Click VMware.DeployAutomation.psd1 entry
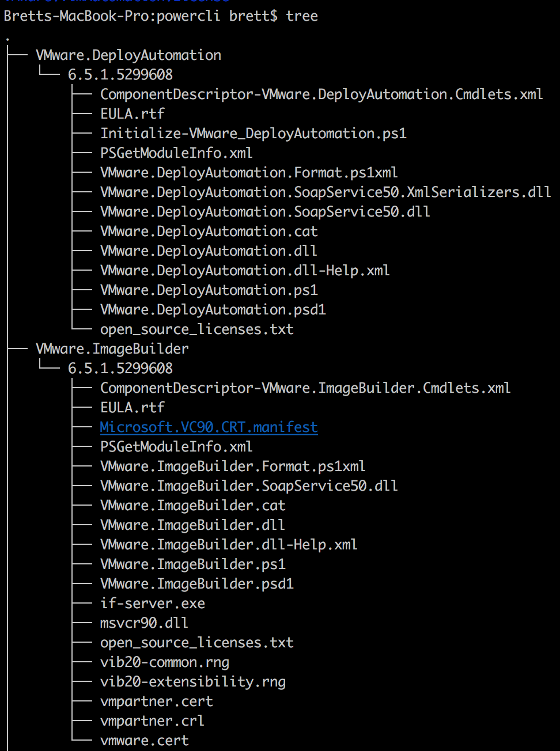This screenshot has width=560, height=751. 213,310
